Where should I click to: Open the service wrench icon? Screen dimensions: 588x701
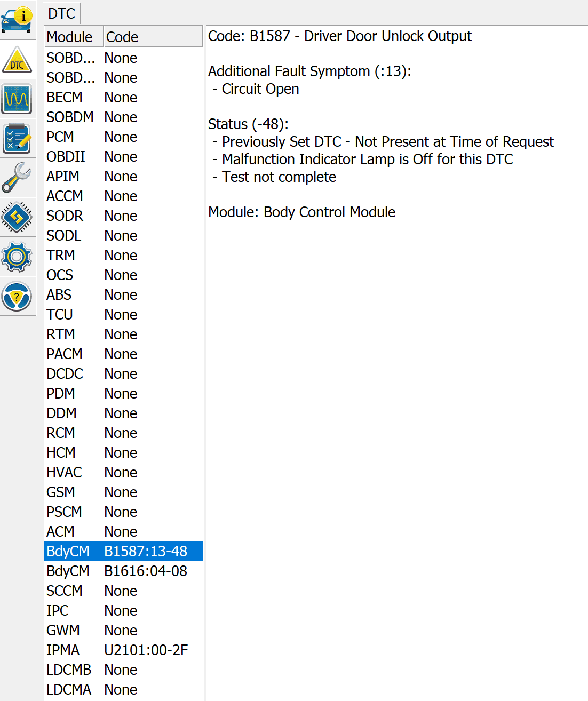tap(17, 178)
